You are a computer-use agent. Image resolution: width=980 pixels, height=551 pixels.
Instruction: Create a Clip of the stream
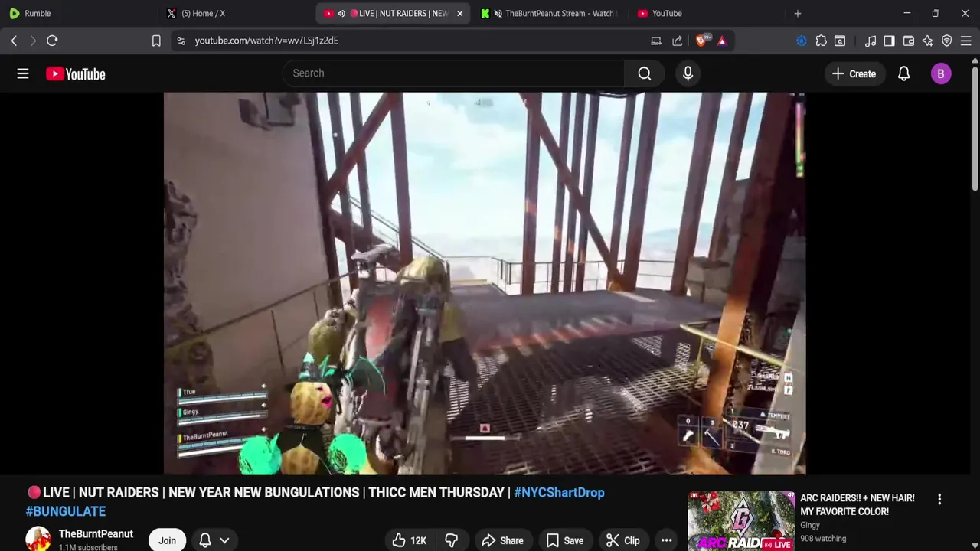pos(622,540)
